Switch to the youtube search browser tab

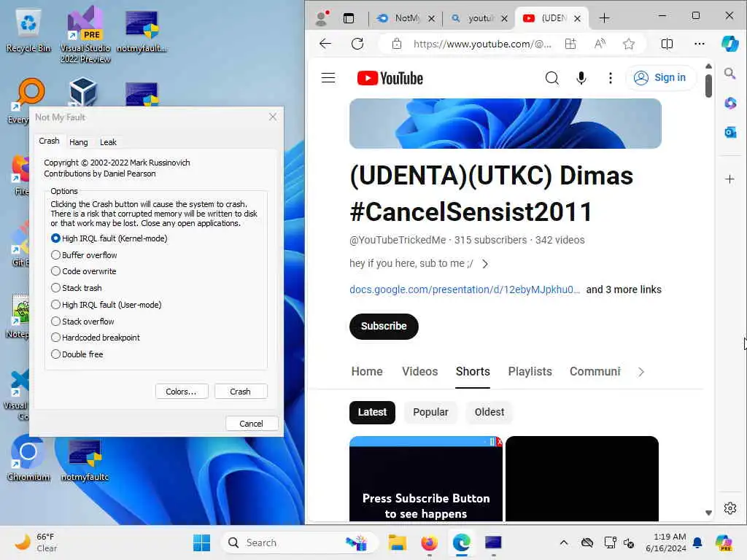pos(479,18)
